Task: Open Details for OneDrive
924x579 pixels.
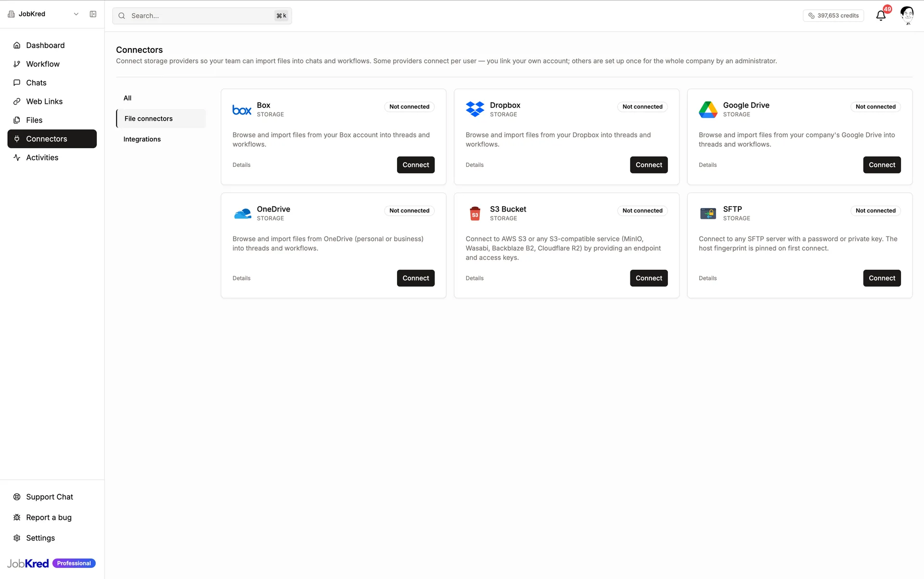Action: point(242,278)
